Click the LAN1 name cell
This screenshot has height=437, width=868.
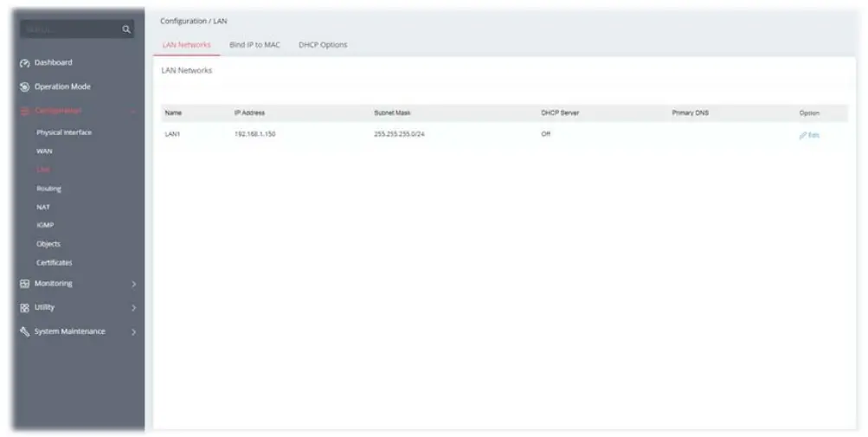coord(173,135)
